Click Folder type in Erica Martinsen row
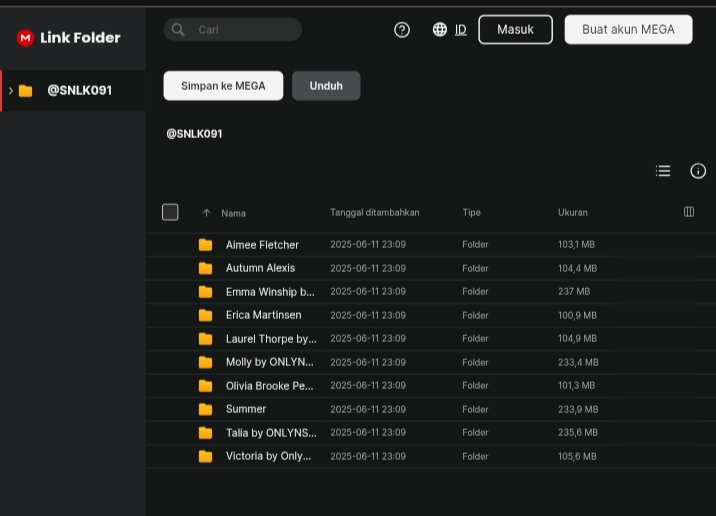716x516 pixels. (475, 315)
